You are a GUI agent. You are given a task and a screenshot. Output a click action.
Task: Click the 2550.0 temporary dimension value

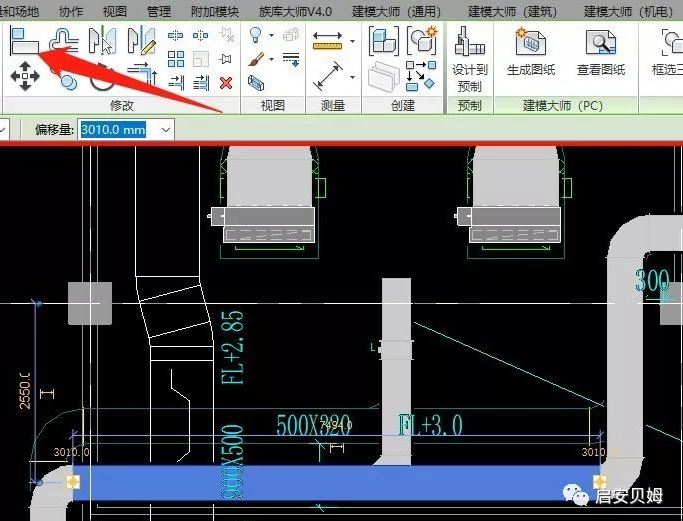25,390
